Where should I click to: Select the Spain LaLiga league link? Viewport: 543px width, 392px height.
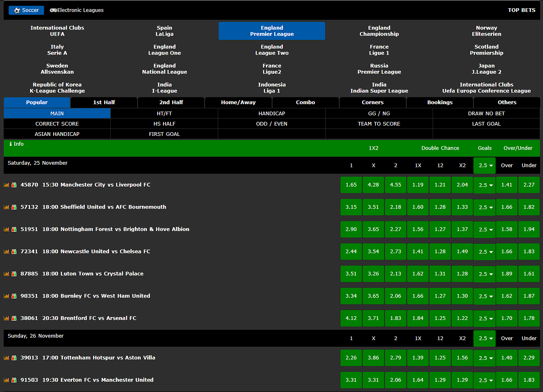coord(165,31)
